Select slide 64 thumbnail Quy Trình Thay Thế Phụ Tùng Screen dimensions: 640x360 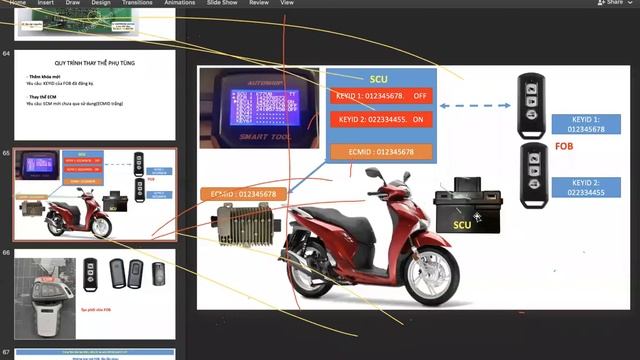click(95, 95)
